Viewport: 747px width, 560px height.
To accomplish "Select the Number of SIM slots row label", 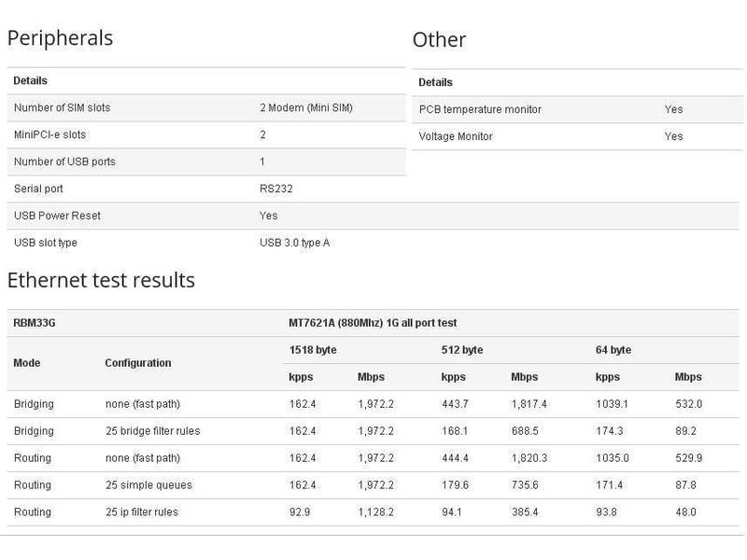I will (x=62, y=108).
